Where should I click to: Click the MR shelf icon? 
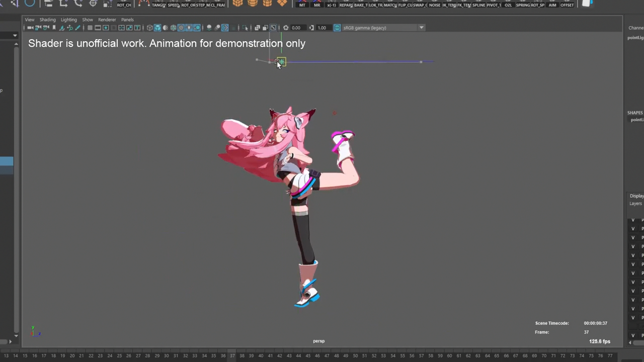point(317,4)
